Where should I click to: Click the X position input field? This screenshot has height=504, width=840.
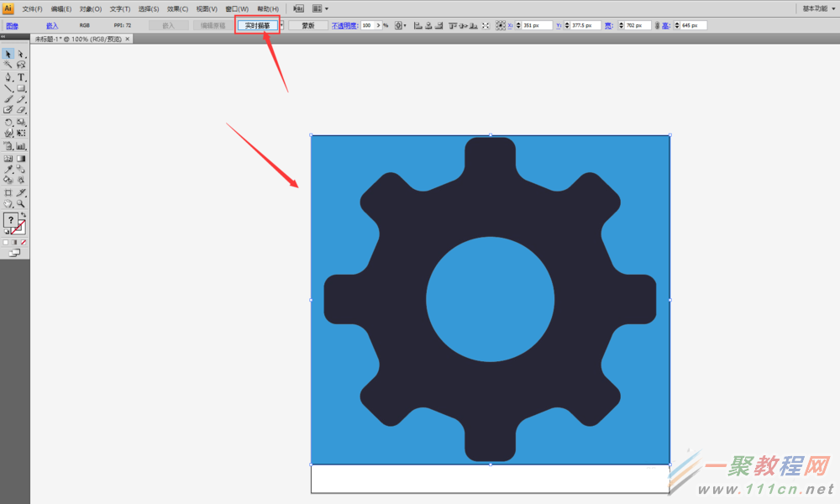[537, 26]
